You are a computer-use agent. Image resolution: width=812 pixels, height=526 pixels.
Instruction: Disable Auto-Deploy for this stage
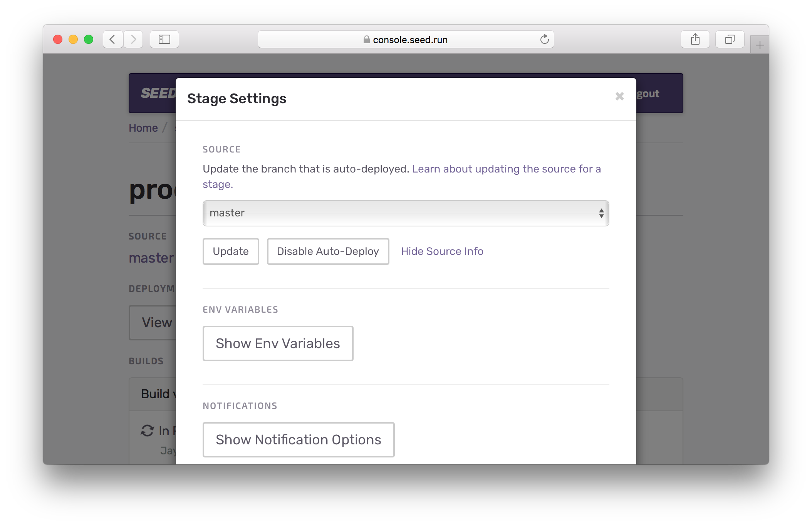pos(328,251)
